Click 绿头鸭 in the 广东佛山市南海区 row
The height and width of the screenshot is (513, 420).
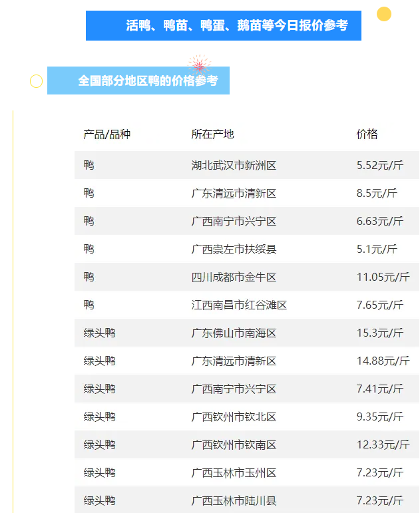(x=99, y=333)
